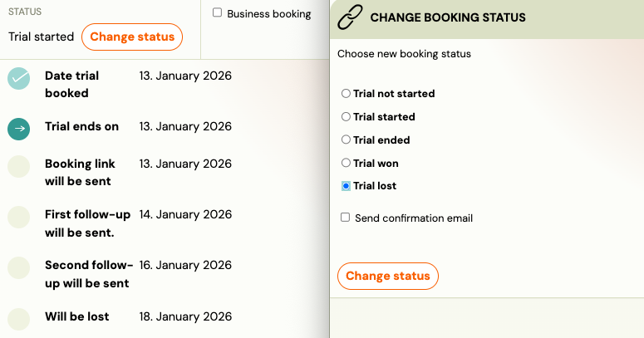Click the arrow icon beside Trial ends on

(19, 128)
